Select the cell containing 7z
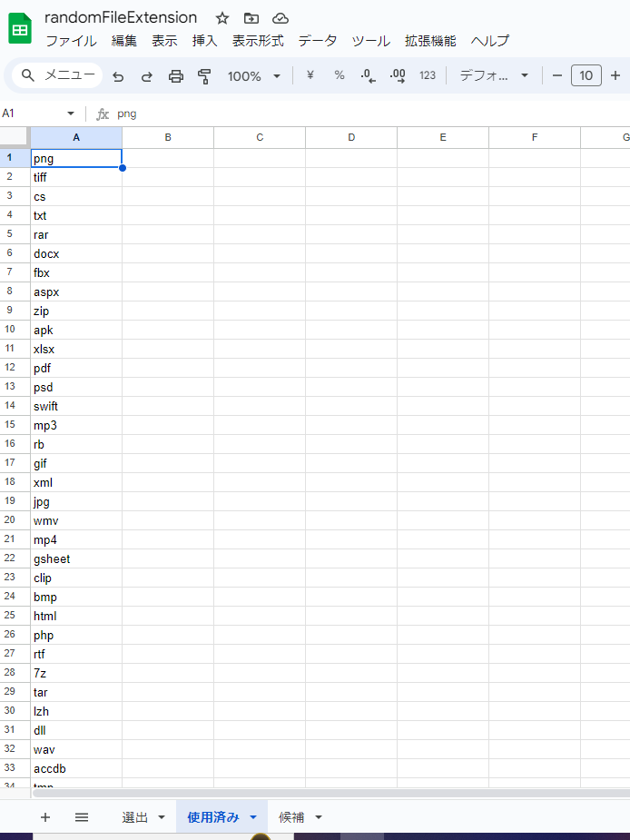630x840 pixels. (x=76, y=673)
